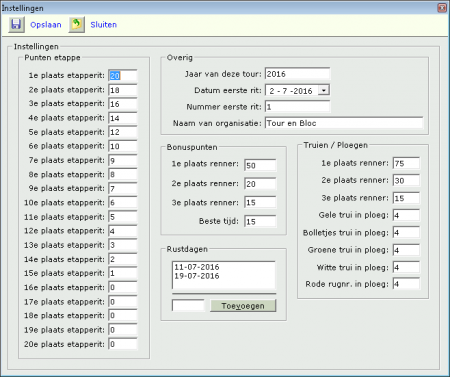Select the 5e plaats etapperit field
Viewport: 450px width, 377px height.
123,132
